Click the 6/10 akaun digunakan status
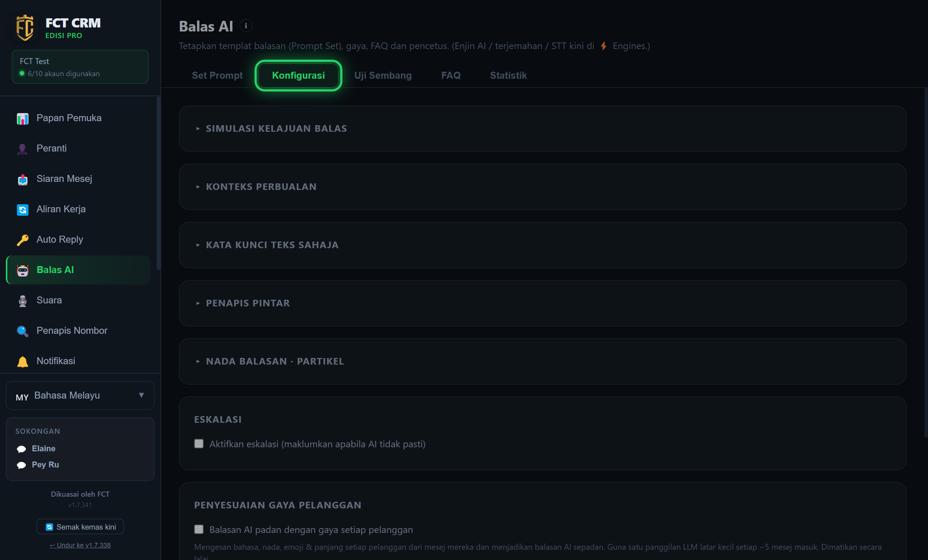 tap(64, 74)
